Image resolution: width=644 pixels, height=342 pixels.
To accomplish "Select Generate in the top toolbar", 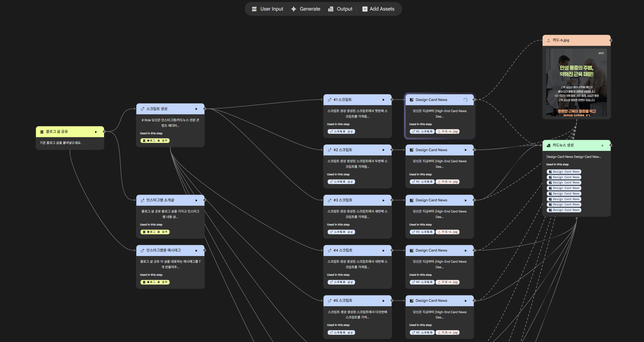I will point(306,9).
